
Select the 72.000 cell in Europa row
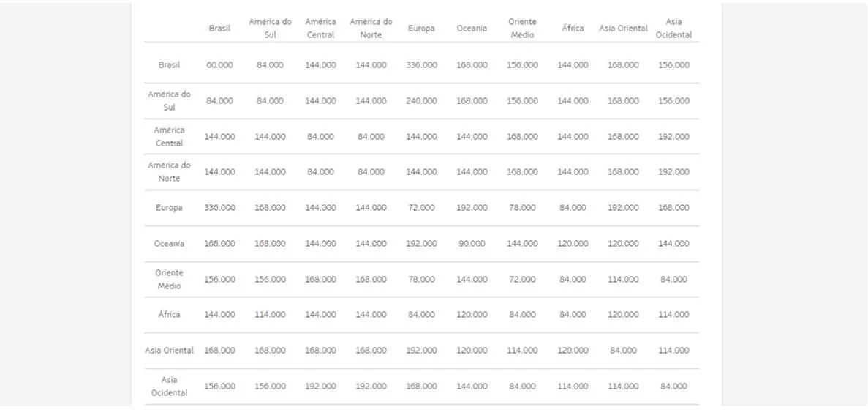coord(421,208)
